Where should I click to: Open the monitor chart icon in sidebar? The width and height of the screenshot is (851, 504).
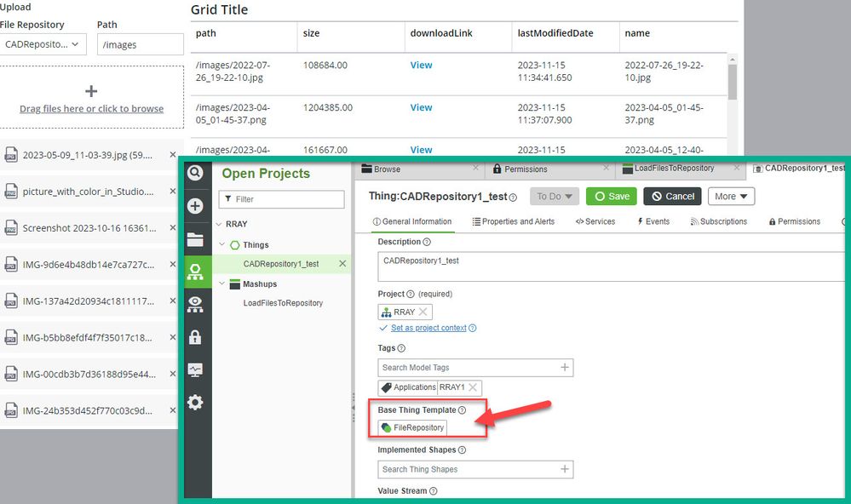click(x=195, y=370)
